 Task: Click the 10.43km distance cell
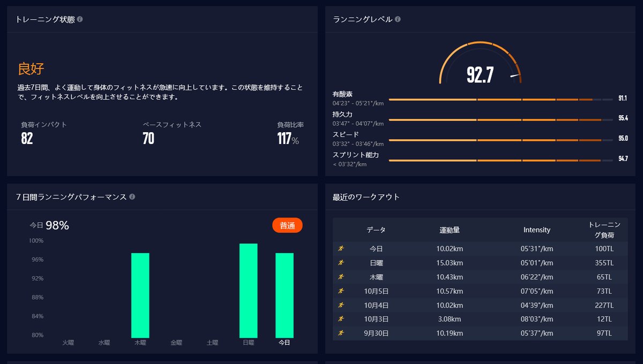pos(450,277)
